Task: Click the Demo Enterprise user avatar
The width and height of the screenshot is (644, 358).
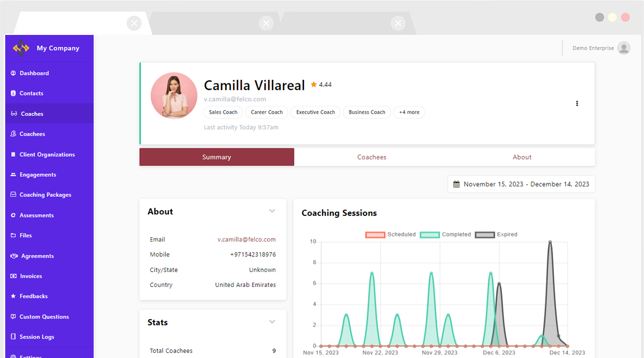Action: coord(624,48)
